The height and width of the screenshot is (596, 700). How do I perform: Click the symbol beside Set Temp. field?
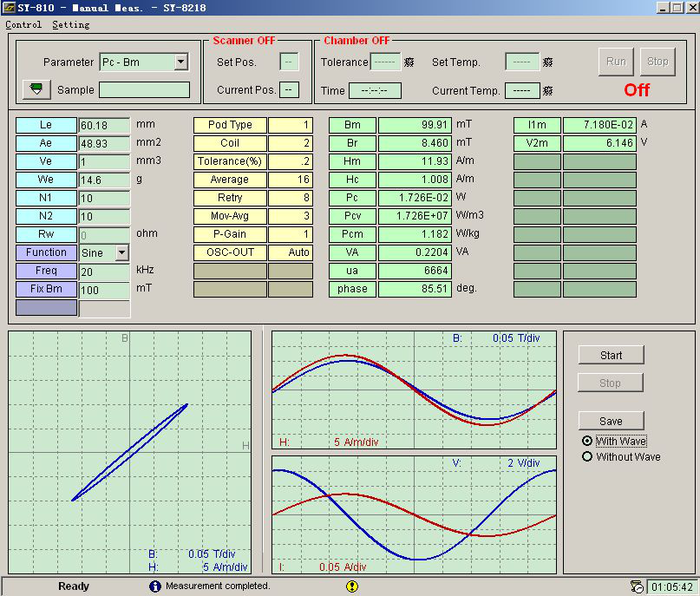(x=547, y=62)
